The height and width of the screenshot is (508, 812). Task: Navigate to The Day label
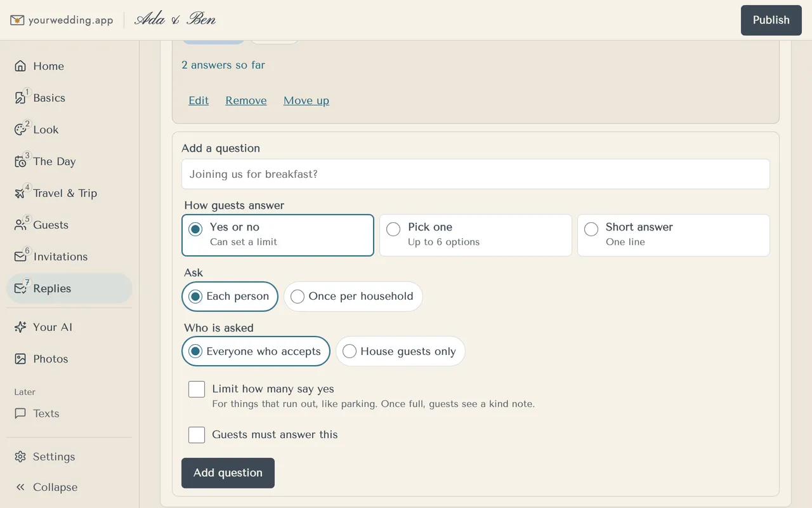(x=55, y=161)
